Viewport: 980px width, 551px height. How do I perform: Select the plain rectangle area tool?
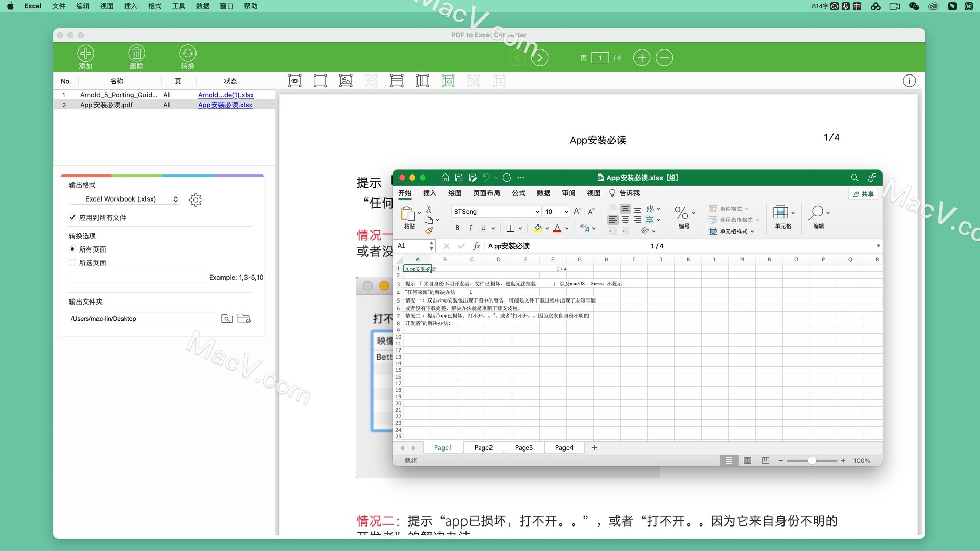(x=320, y=81)
